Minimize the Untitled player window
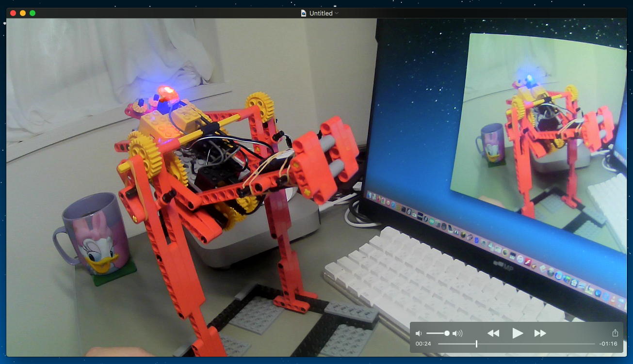 (23, 13)
